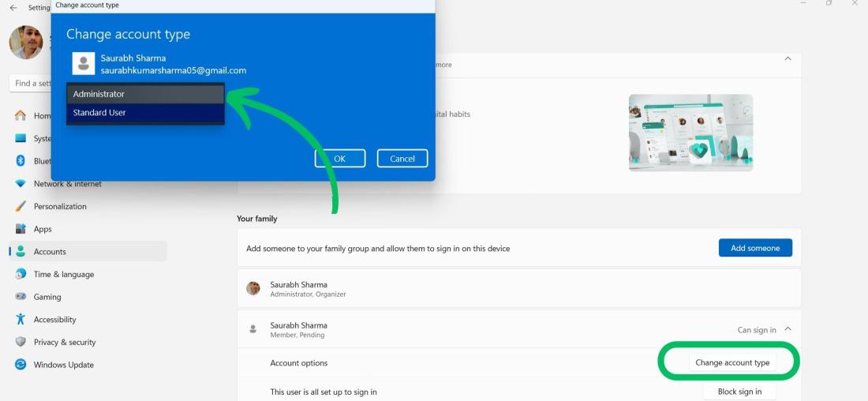
Task: Click the family safety promo image
Action: point(691,133)
